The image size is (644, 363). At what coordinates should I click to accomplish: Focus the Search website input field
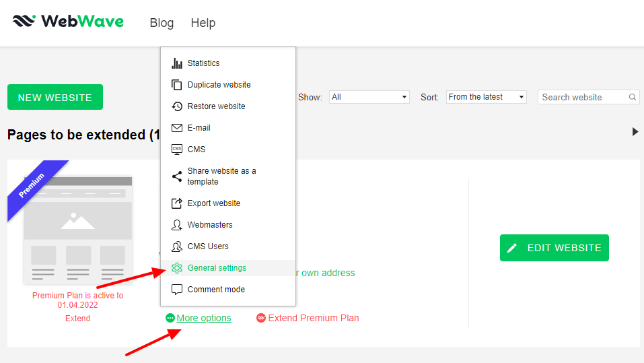click(x=589, y=97)
